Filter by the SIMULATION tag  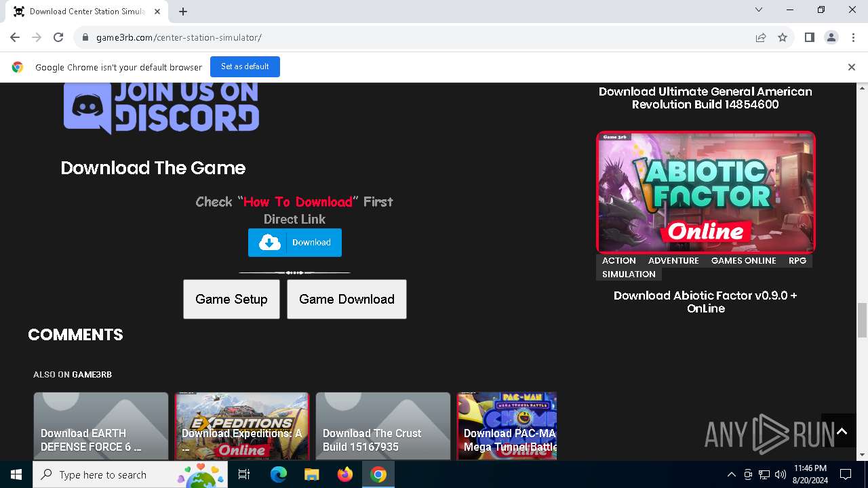tap(629, 274)
